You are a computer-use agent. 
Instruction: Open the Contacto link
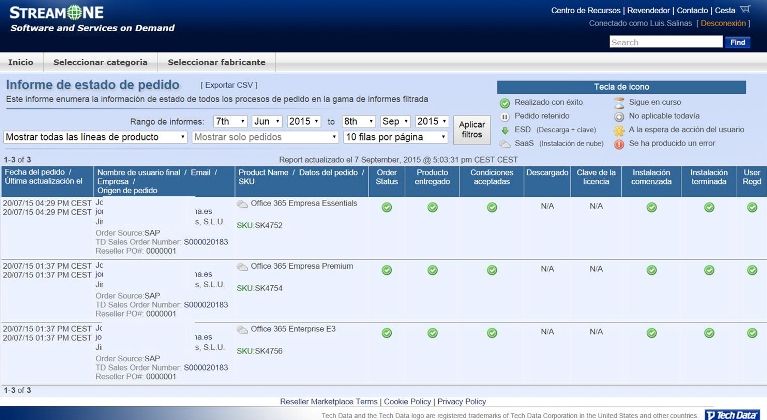click(x=692, y=10)
